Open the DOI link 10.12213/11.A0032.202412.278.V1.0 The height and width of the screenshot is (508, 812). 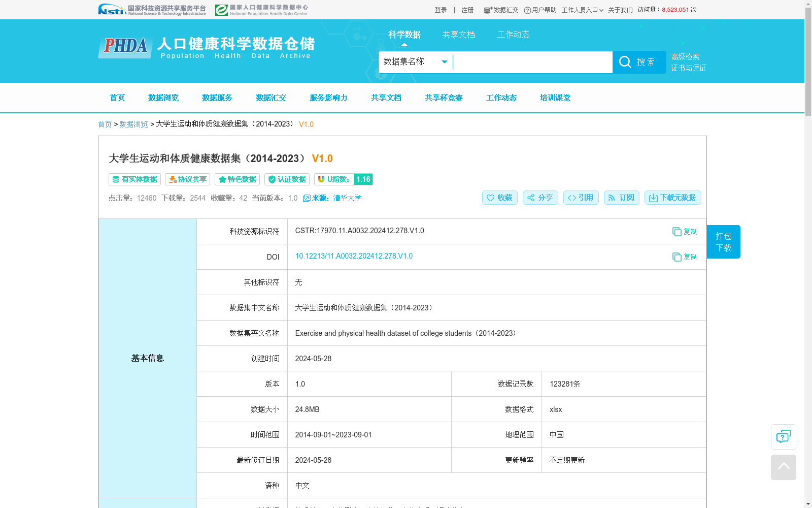point(354,256)
